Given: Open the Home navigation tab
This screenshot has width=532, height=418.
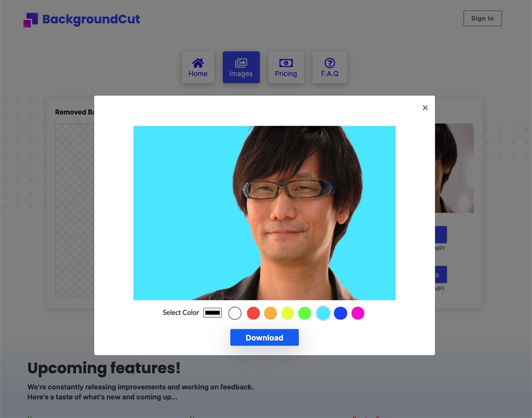Looking at the screenshot, I should pos(198,67).
